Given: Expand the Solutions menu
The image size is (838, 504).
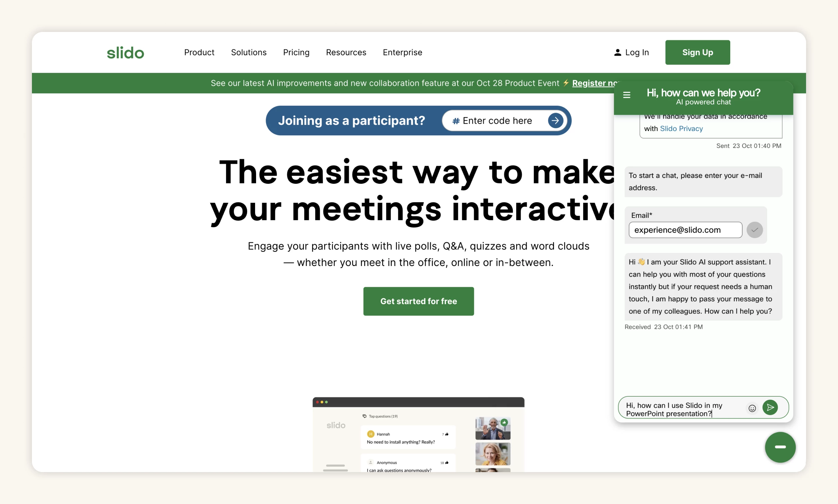Looking at the screenshot, I should coord(249,52).
